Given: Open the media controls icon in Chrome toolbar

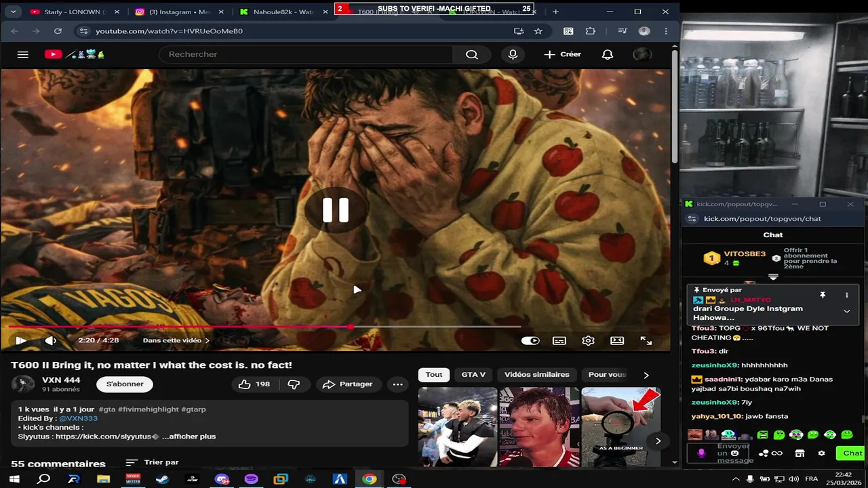Looking at the screenshot, I should click(623, 31).
